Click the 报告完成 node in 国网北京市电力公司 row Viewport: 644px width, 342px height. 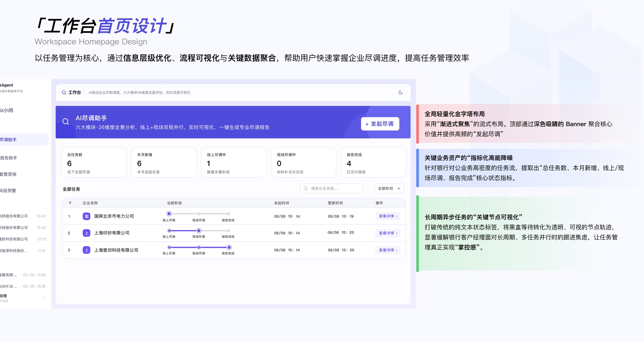(228, 214)
